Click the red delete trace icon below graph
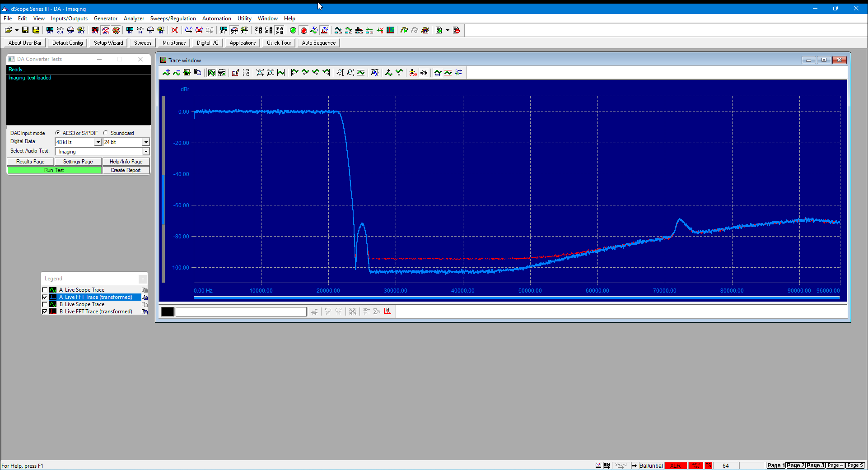This screenshot has width=868, height=470. (x=387, y=312)
